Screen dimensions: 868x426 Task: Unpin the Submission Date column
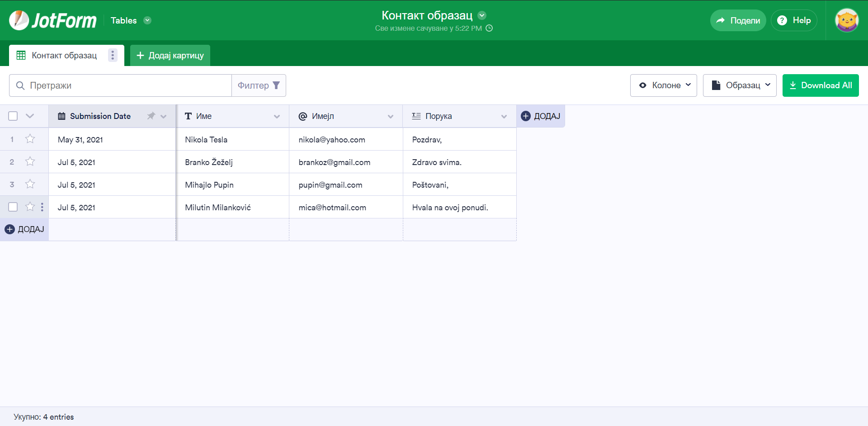151,116
